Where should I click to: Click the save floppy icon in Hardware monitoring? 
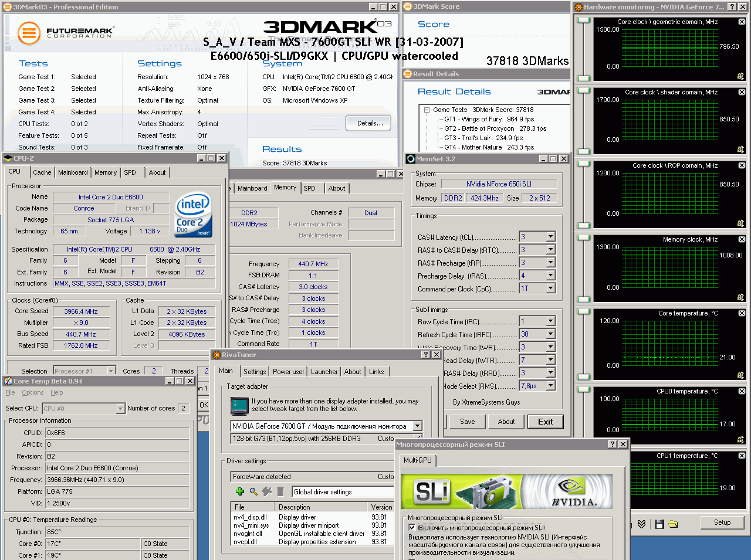pyautogui.click(x=659, y=524)
